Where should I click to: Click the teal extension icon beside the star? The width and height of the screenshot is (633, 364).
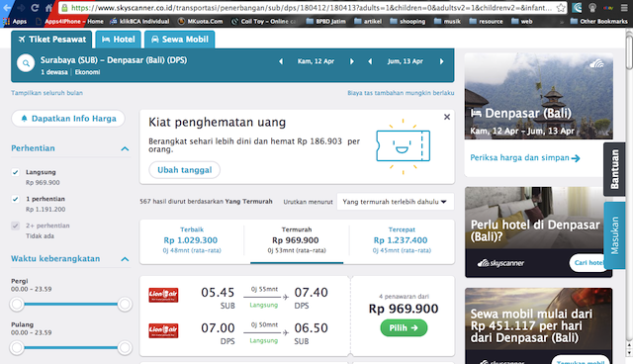click(x=578, y=7)
